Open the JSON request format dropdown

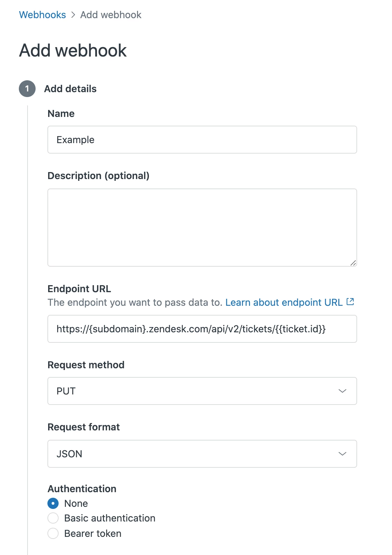[x=202, y=454]
